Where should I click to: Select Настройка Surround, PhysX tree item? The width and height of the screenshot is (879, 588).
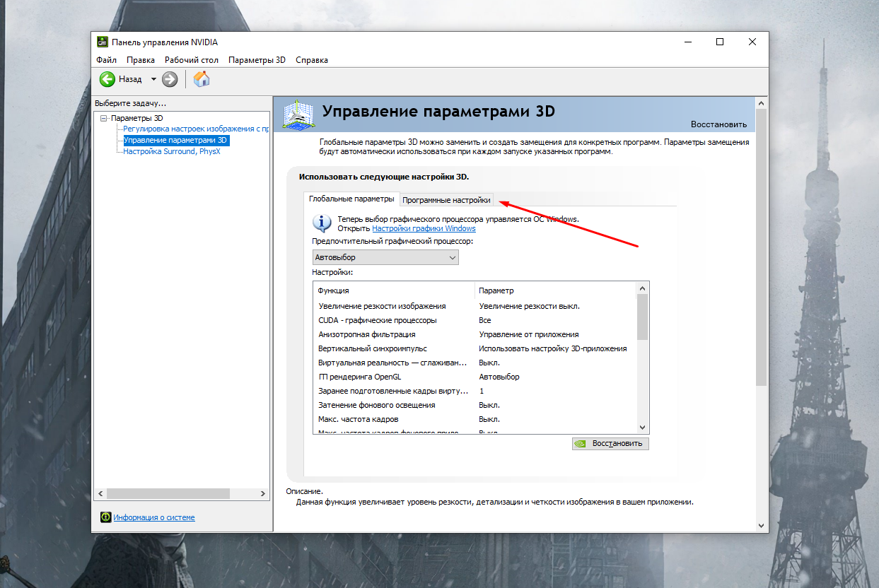pyautogui.click(x=172, y=151)
